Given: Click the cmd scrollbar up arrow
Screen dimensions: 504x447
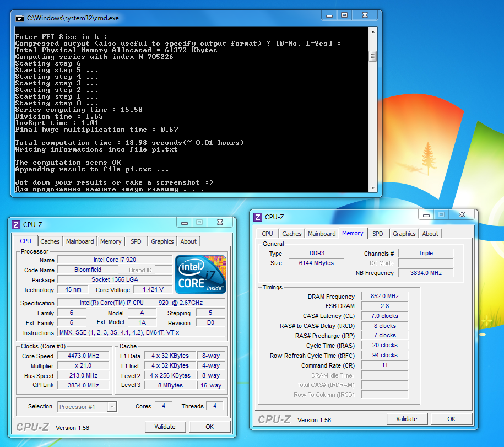Looking at the screenshot, I should (373, 32).
